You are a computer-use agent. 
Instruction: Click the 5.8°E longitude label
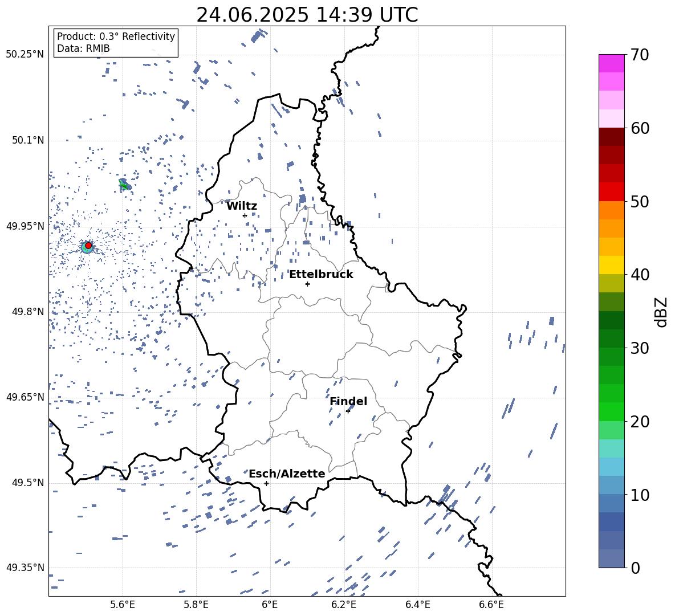click(x=196, y=605)
